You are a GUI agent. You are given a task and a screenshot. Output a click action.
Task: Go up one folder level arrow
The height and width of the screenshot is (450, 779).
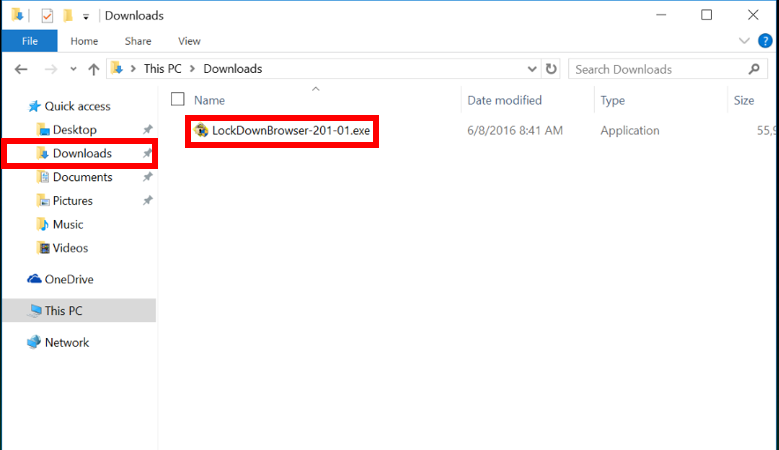[93, 69]
